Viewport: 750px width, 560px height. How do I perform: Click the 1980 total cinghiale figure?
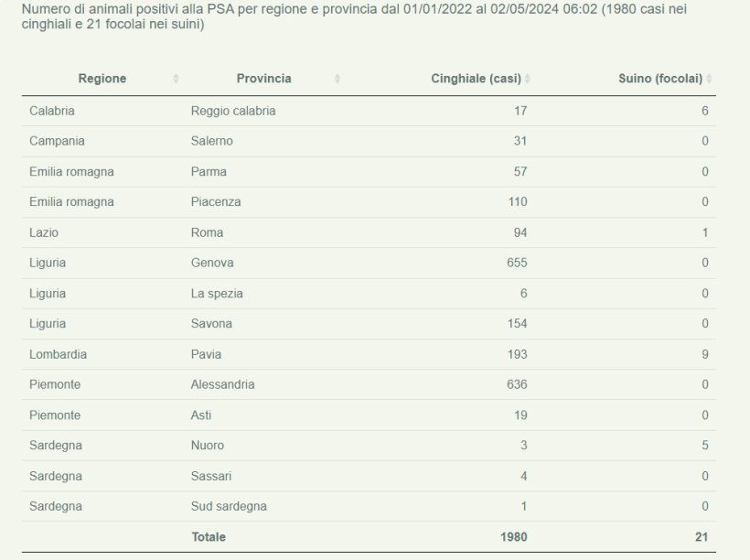tap(511, 537)
